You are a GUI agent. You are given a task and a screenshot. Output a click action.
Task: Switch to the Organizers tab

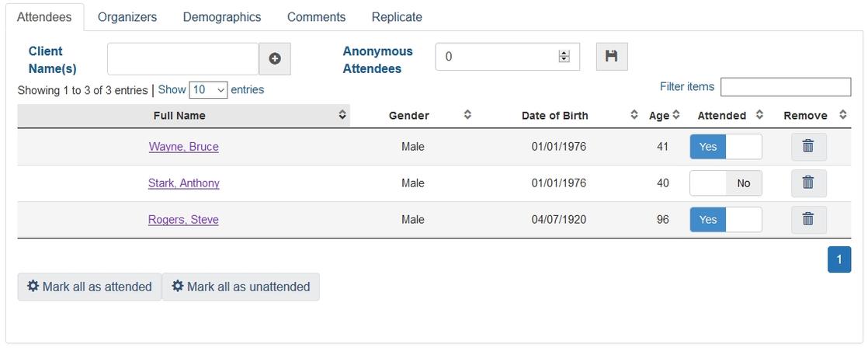point(127,17)
